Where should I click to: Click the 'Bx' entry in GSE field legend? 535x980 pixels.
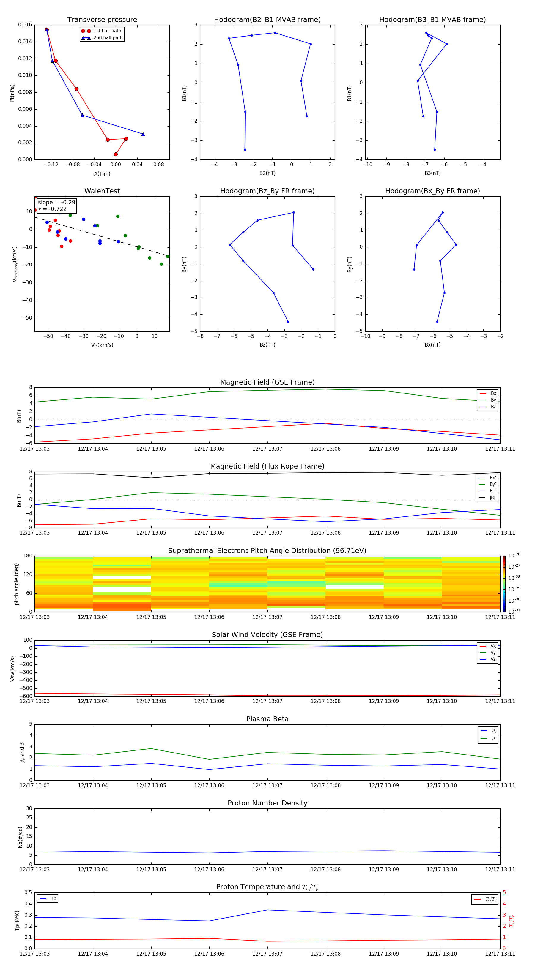tap(487, 393)
